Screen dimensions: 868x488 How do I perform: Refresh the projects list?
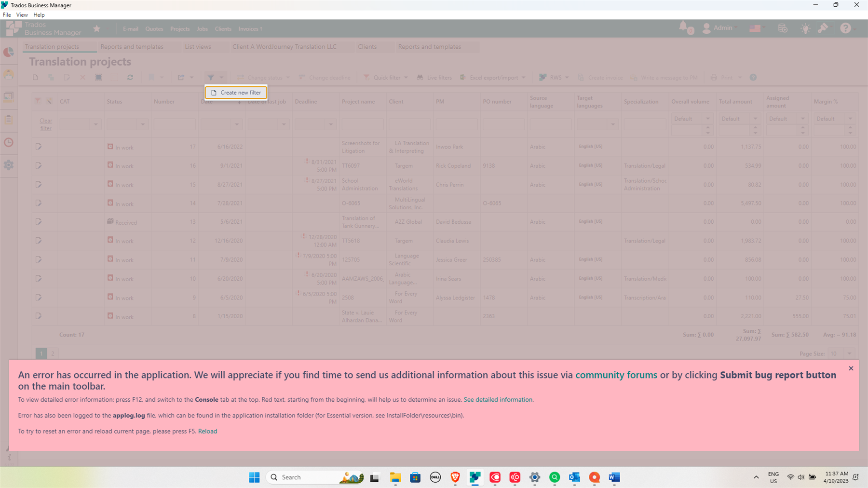point(130,77)
